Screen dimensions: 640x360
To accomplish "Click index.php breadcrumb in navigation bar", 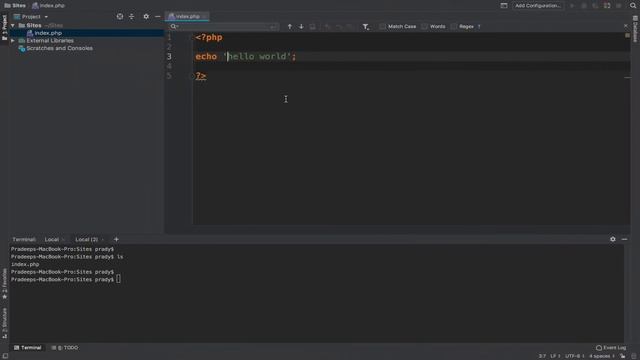I will click(48, 6).
